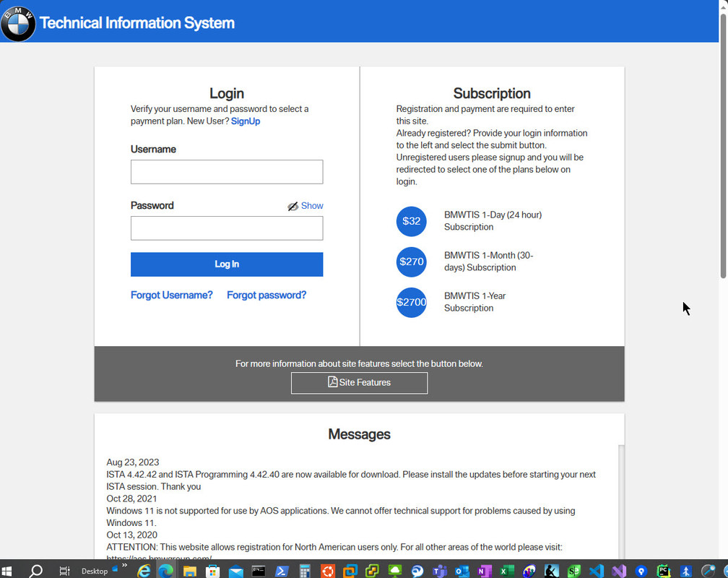Click the $270 one-month subscription badge

click(x=412, y=262)
